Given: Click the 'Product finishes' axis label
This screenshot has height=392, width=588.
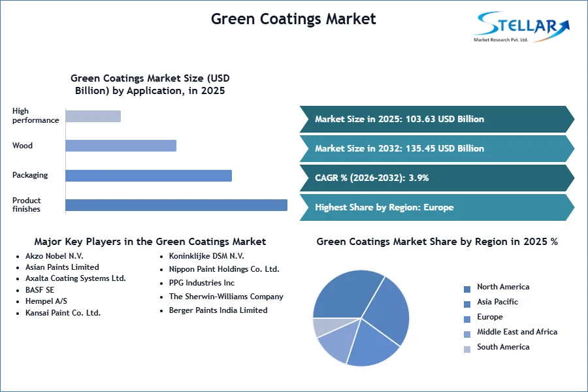Looking at the screenshot, I should pos(27,204).
